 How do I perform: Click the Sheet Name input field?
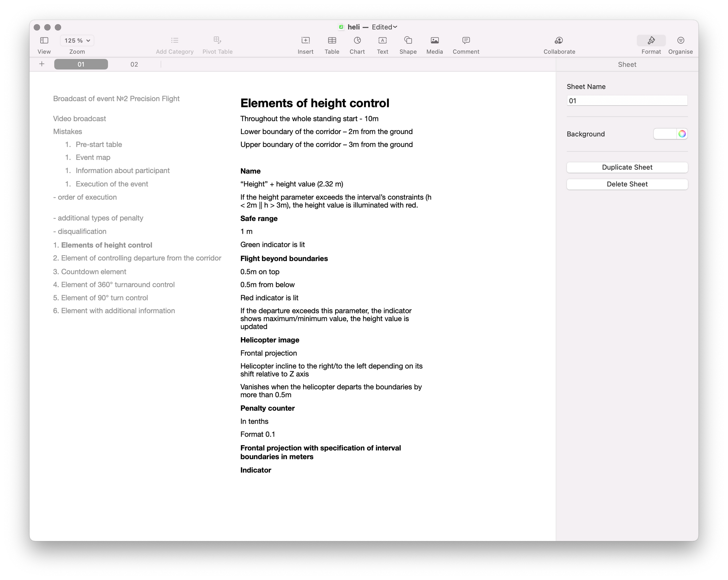pyautogui.click(x=627, y=101)
